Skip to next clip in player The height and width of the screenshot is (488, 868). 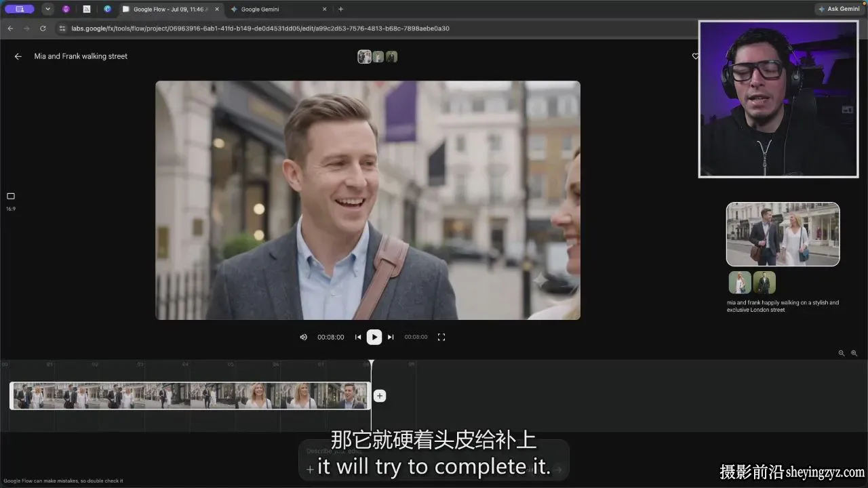tap(391, 337)
